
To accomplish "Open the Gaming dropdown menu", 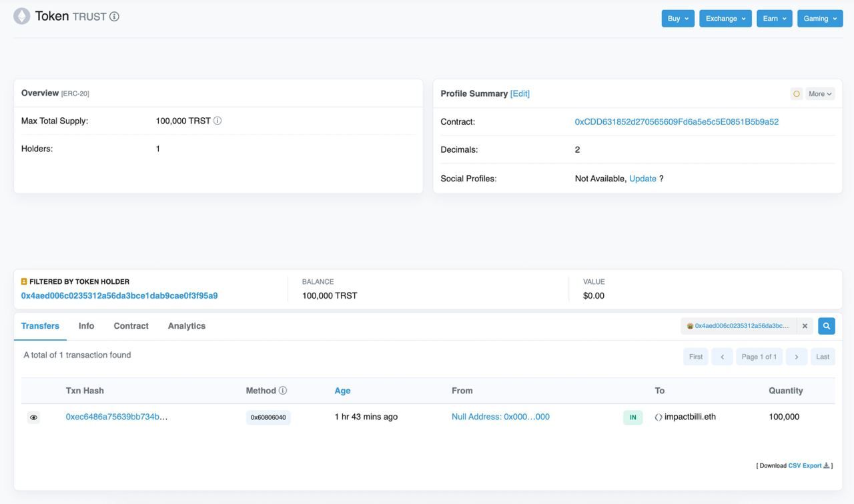I will pyautogui.click(x=820, y=19).
